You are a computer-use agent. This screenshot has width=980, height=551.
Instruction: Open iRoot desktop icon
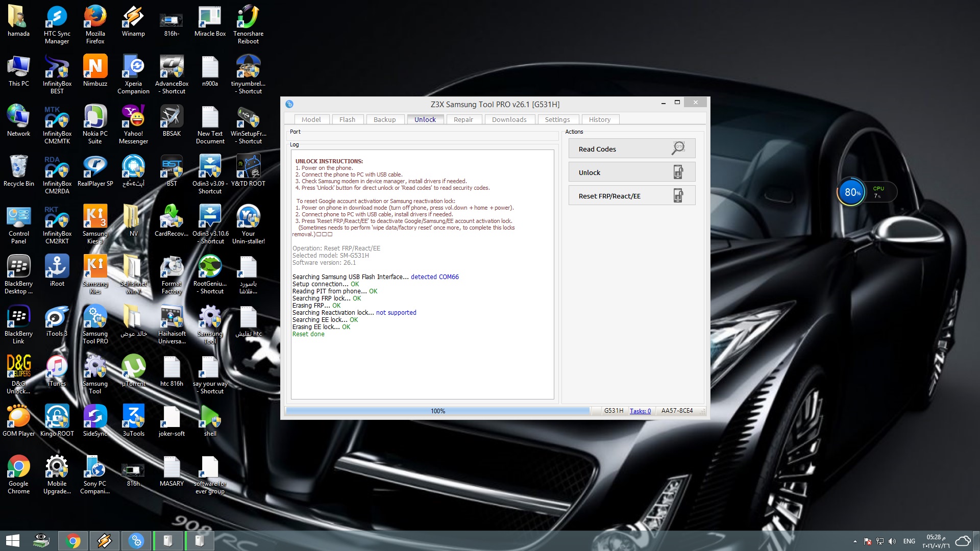(57, 271)
